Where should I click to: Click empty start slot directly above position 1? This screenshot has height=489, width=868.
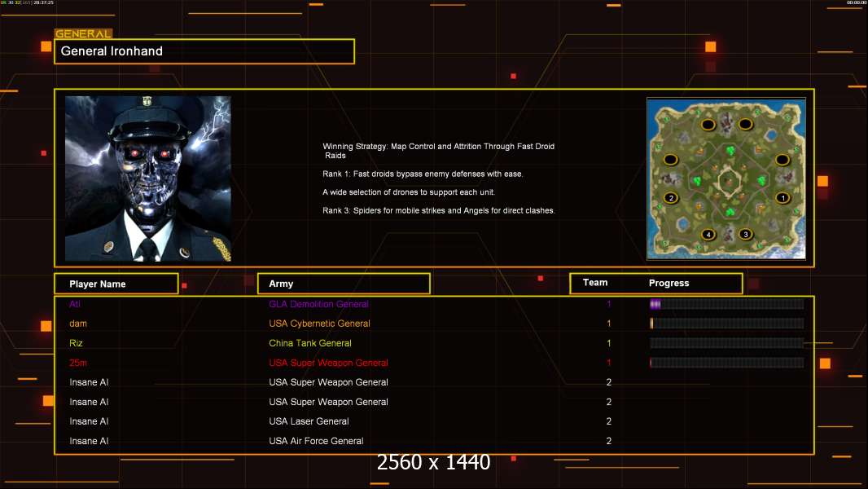(x=783, y=160)
